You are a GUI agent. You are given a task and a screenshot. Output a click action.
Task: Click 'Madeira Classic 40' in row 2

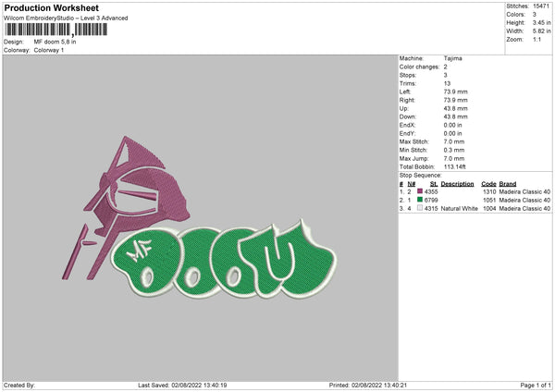tap(524, 201)
